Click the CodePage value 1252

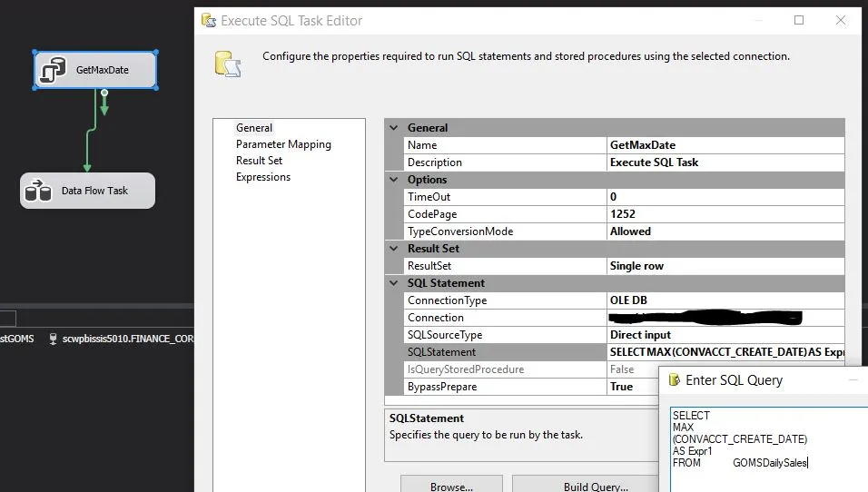[725, 213]
